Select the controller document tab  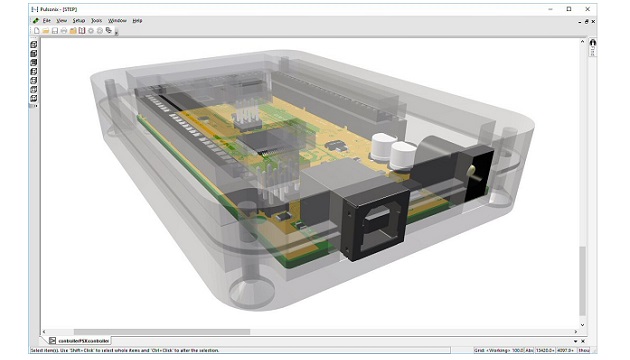(x=79, y=341)
